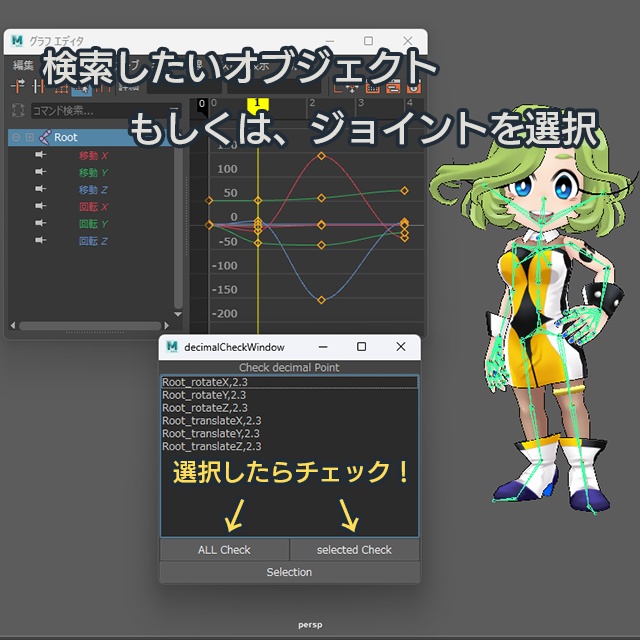The height and width of the screenshot is (640, 640).
Task: Click frame 3 on the Graph Editor time ruler
Action: [361, 103]
